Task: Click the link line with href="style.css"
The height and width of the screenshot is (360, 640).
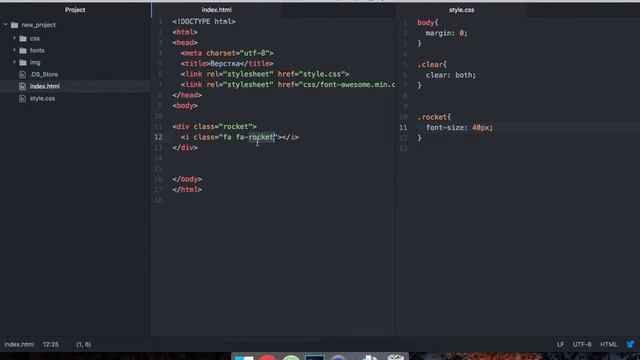Action: tap(265, 74)
